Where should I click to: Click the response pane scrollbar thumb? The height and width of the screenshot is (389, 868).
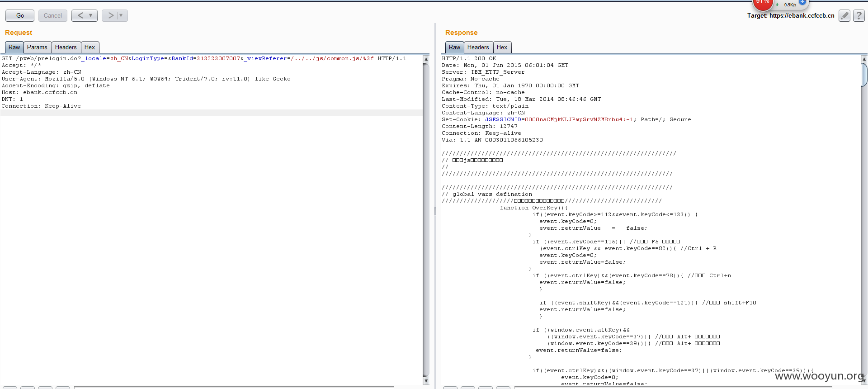[864, 75]
